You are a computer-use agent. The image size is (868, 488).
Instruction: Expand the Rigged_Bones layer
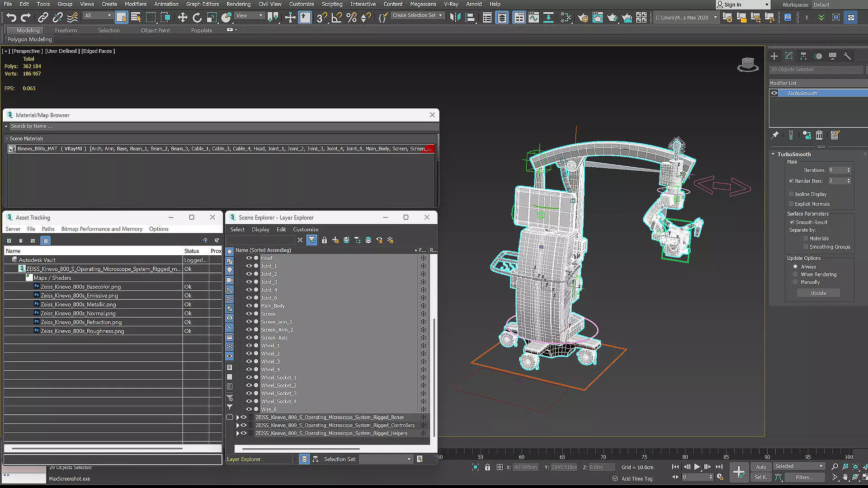tap(238, 418)
